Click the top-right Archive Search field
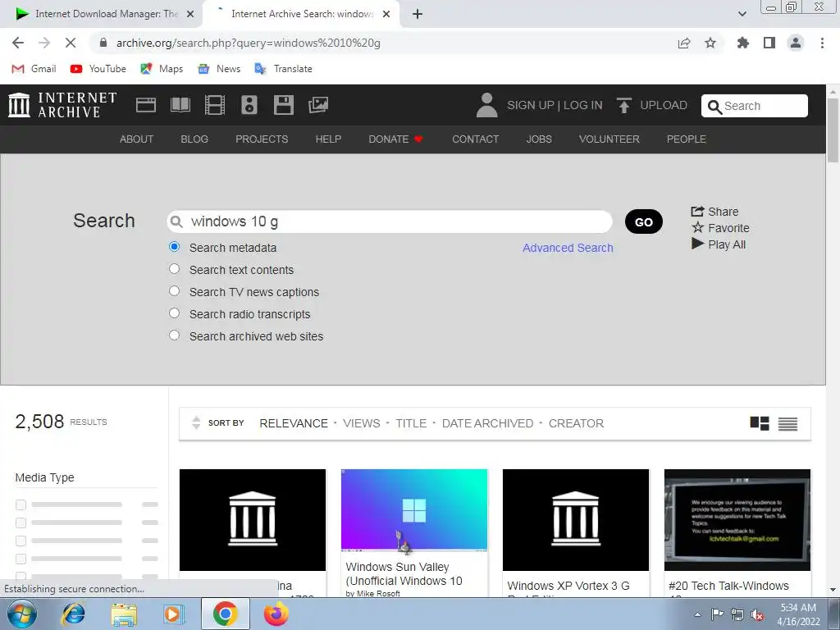This screenshot has width=840, height=630. 755,106
